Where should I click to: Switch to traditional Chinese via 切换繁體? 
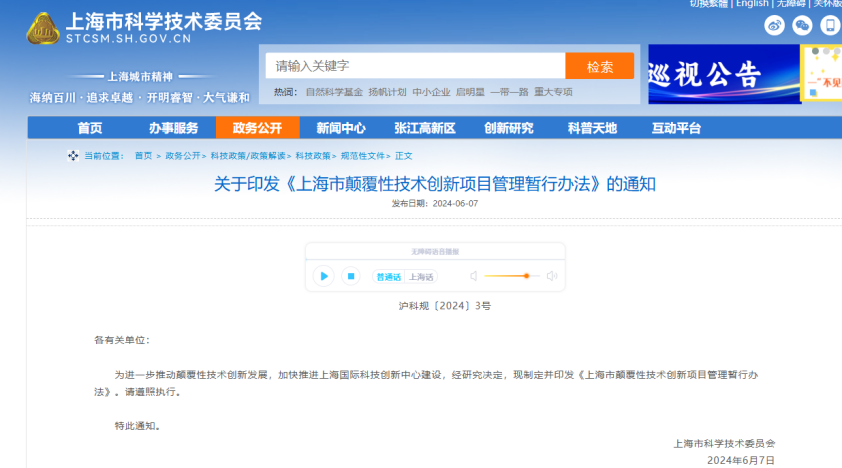pyautogui.click(x=708, y=4)
